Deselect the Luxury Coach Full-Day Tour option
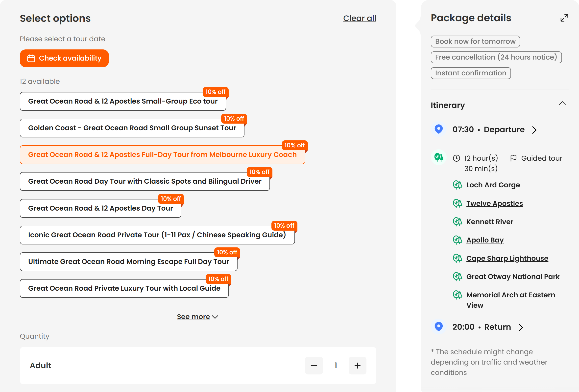The height and width of the screenshot is (392, 579). tap(162, 155)
